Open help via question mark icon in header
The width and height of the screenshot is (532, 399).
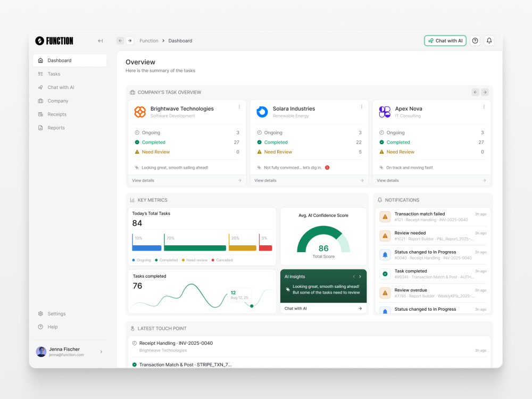pyautogui.click(x=475, y=41)
